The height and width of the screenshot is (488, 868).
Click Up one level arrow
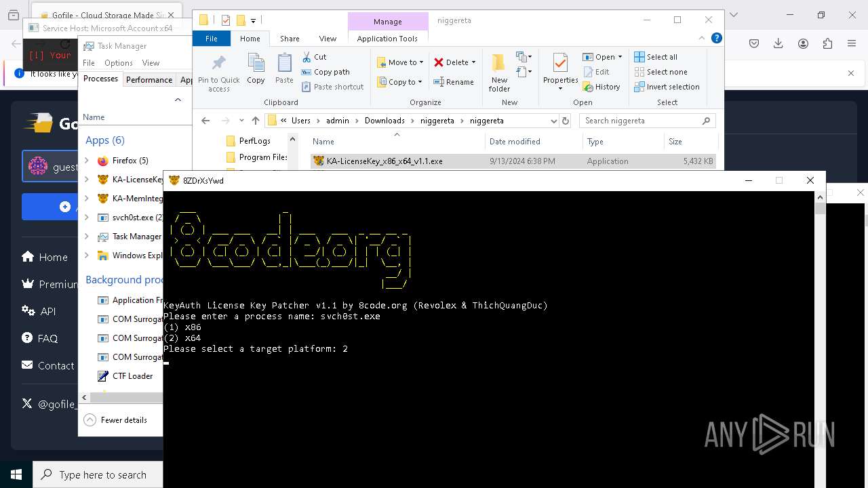coord(256,121)
